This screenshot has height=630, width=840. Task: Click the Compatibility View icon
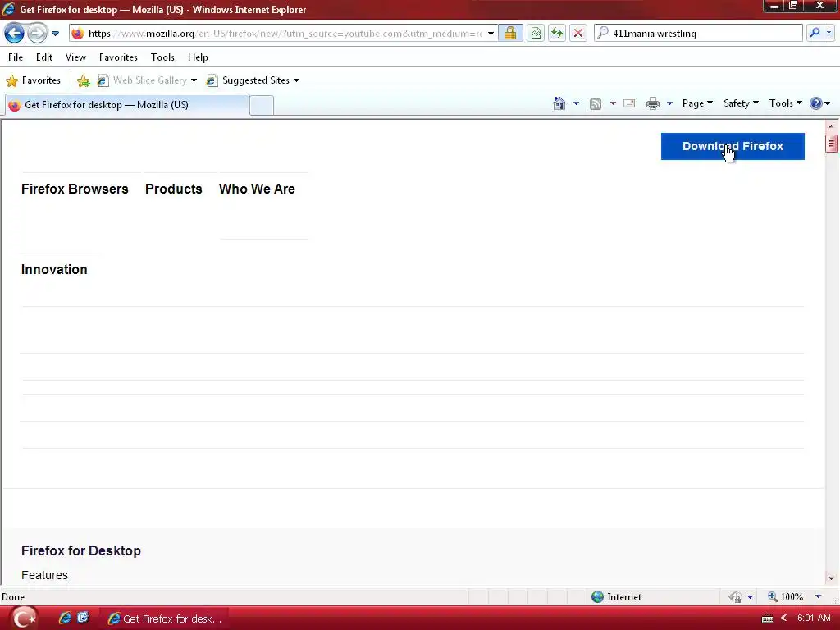tap(535, 33)
